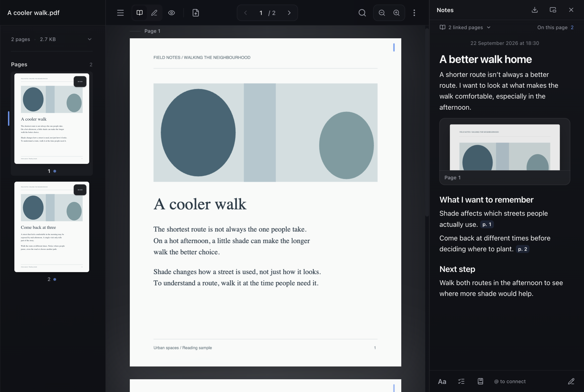
Task: Open the Page 1 embedded preview card
Action: pyautogui.click(x=504, y=152)
